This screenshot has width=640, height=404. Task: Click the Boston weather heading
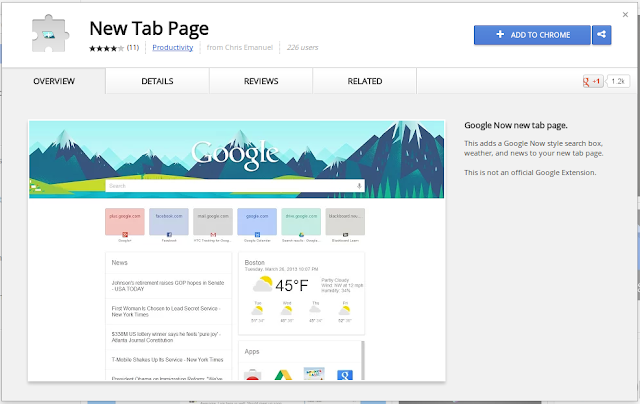[255, 262]
